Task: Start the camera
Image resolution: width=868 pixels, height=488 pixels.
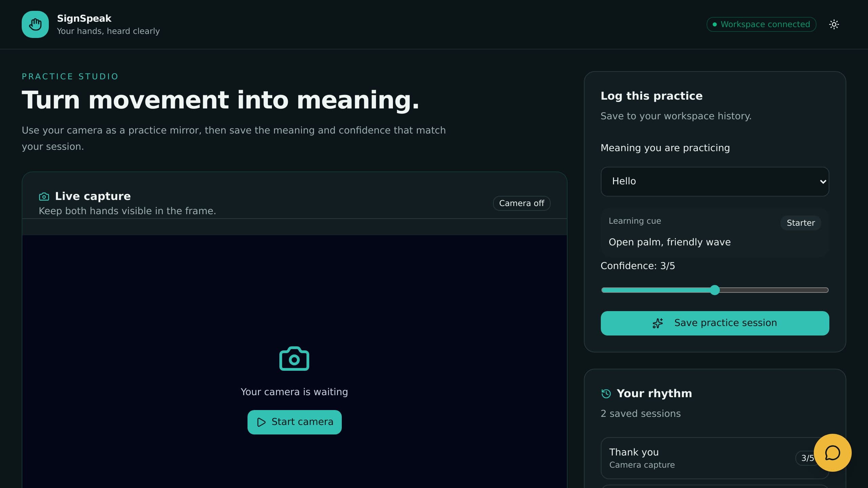Action: point(294,422)
